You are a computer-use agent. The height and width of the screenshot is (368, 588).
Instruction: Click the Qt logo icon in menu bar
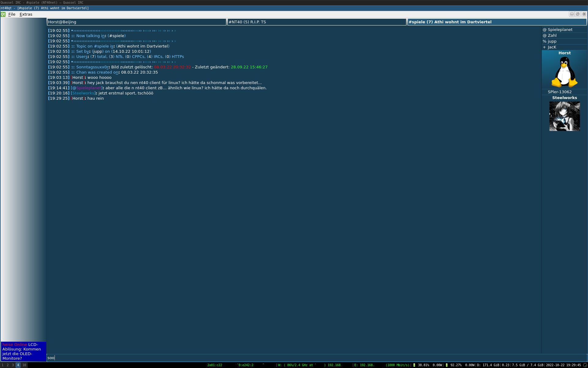(3, 14)
